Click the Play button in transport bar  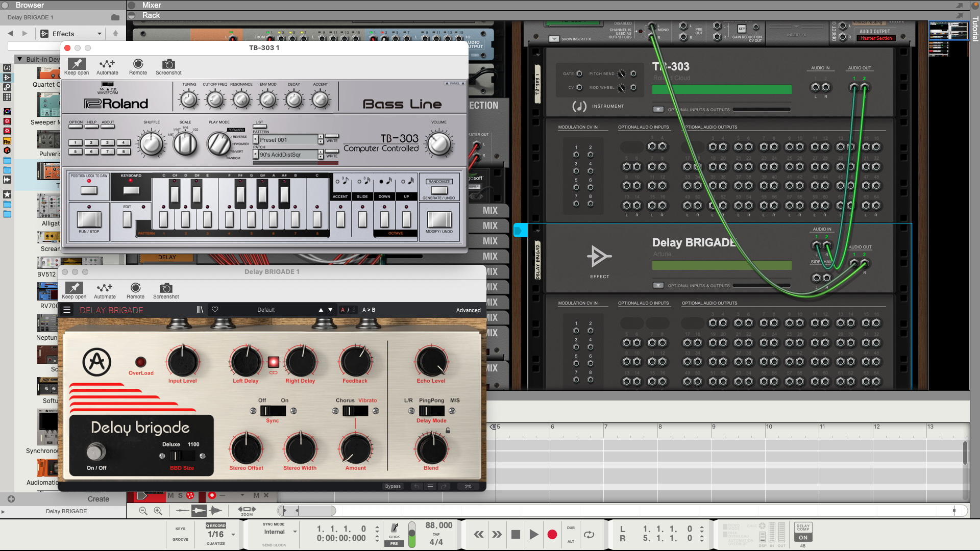534,534
